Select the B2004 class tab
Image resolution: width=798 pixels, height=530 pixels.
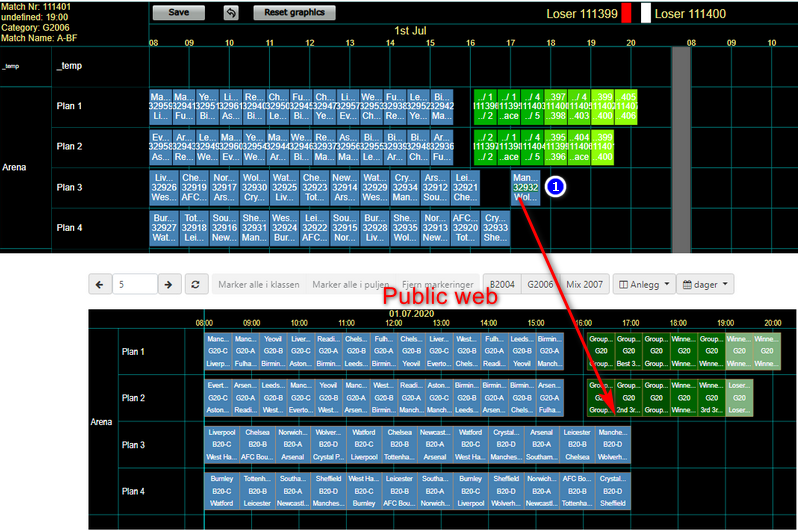coord(502,285)
